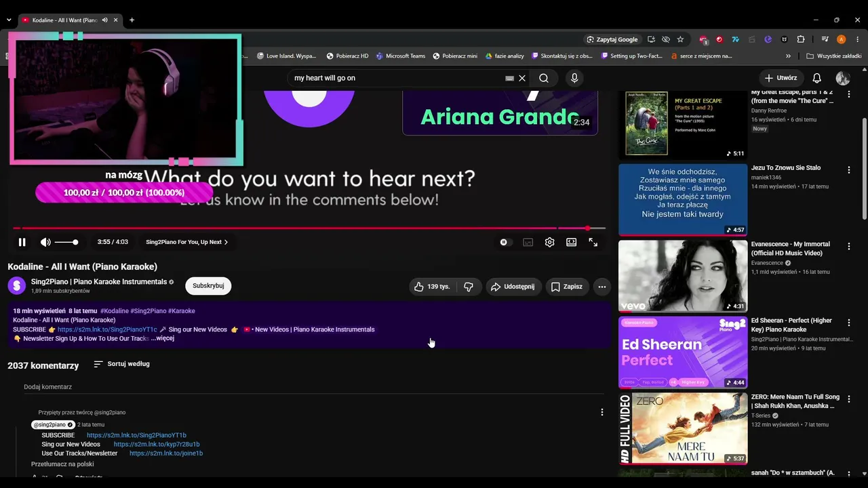
Task: Open Chrome profile avatar
Action: coord(842,39)
